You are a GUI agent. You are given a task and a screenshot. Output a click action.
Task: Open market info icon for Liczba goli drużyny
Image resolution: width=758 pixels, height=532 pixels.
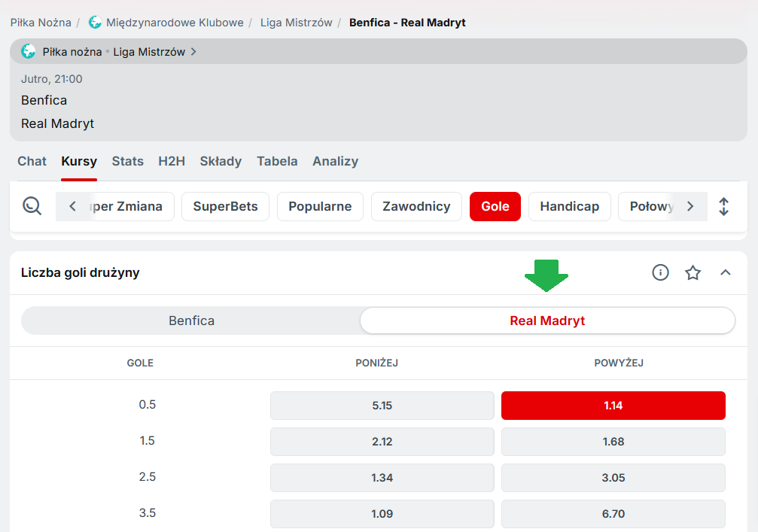[660, 272]
